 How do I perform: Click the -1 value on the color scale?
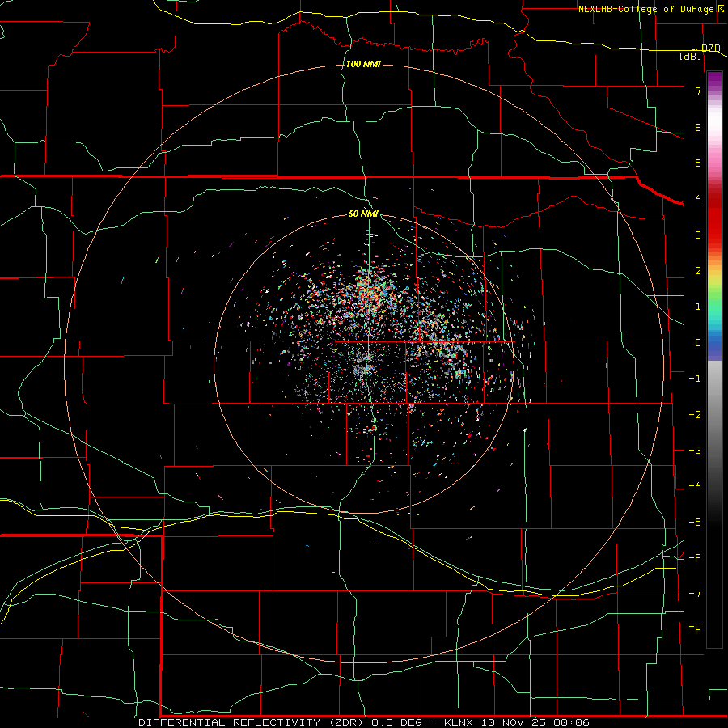click(695, 379)
